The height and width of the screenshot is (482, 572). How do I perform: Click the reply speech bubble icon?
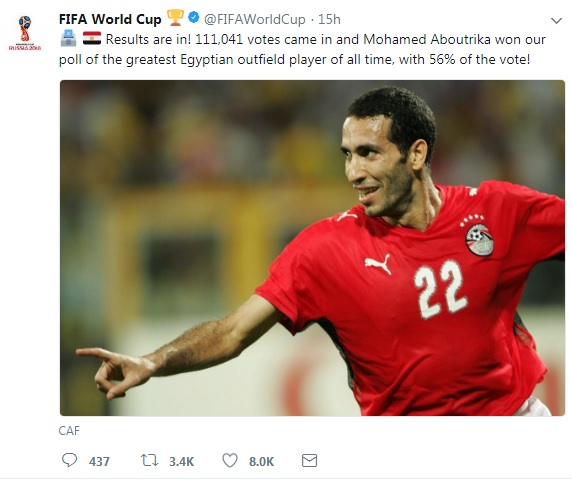coord(69,460)
